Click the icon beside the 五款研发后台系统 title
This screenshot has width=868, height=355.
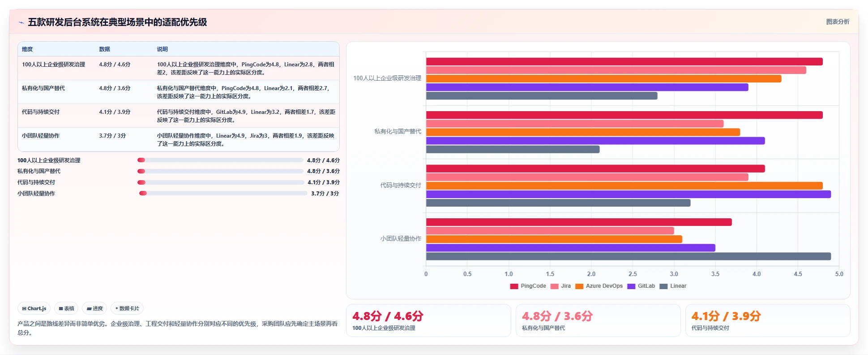pos(21,22)
